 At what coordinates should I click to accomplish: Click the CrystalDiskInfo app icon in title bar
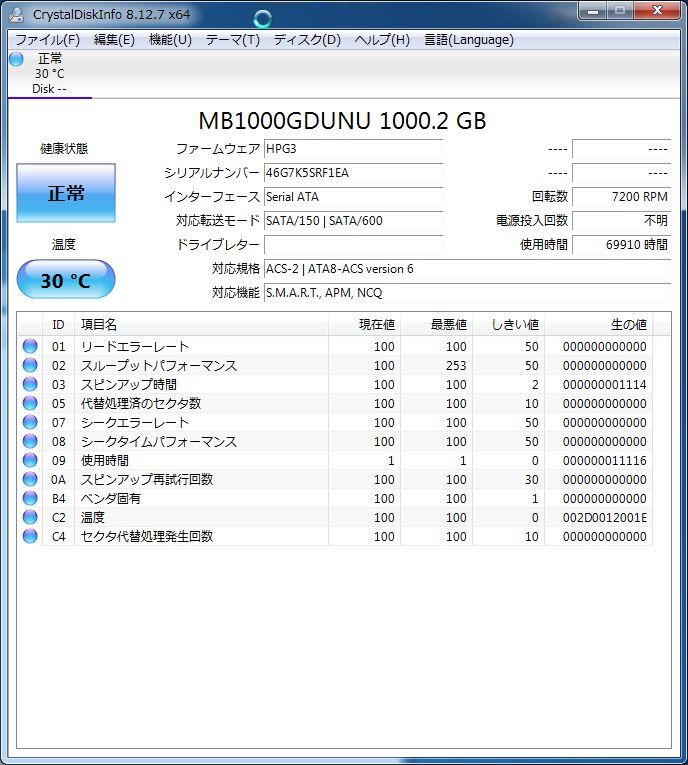[x=17, y=14]
